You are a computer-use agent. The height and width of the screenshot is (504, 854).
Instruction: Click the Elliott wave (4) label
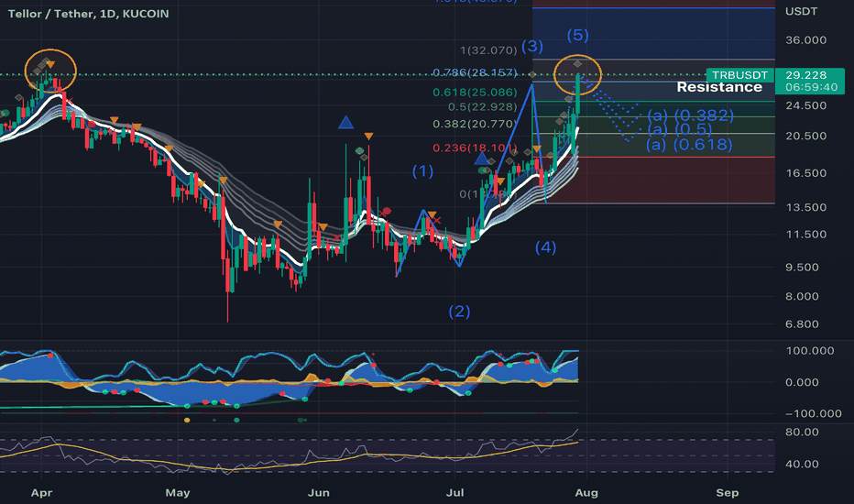click(x=545, y=247)
